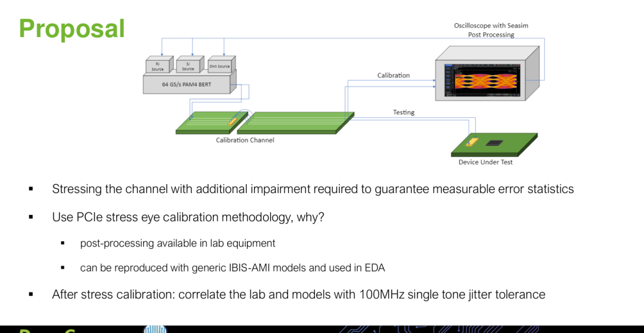The image size is (644, 333).
Task: Click the black chip on Device Under Test board
Action: pyautogui.click(x=495, y=143)
